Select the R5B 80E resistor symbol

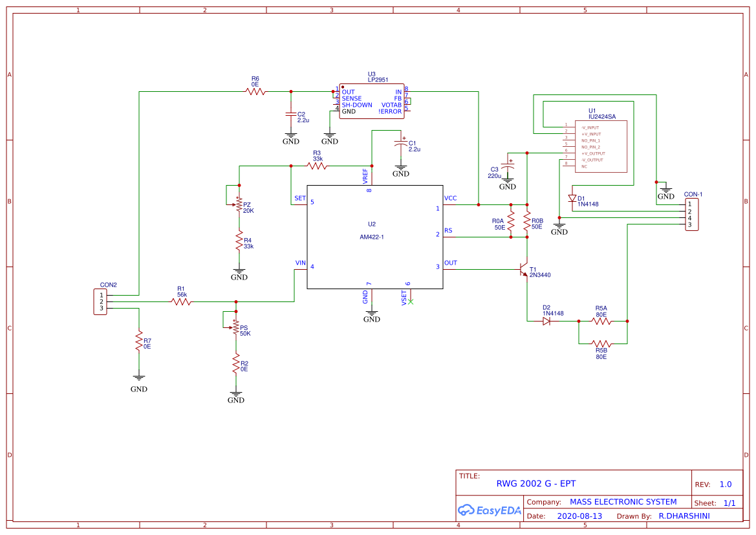pyautogui.click(x=601, y=344)
